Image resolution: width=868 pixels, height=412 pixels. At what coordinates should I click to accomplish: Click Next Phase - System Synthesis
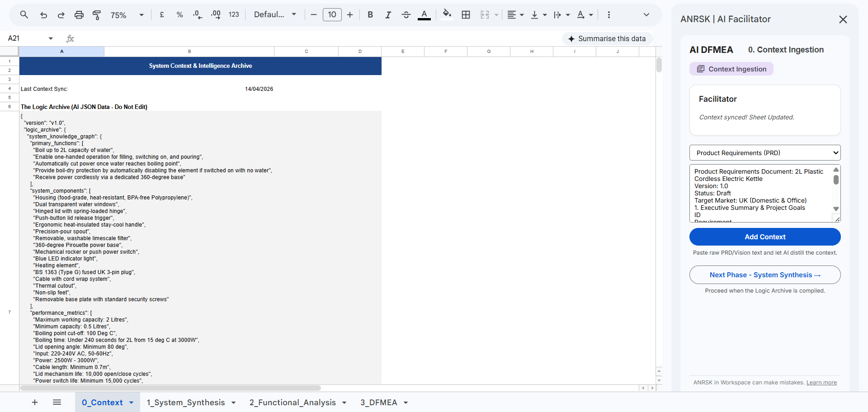coord(764,275)
